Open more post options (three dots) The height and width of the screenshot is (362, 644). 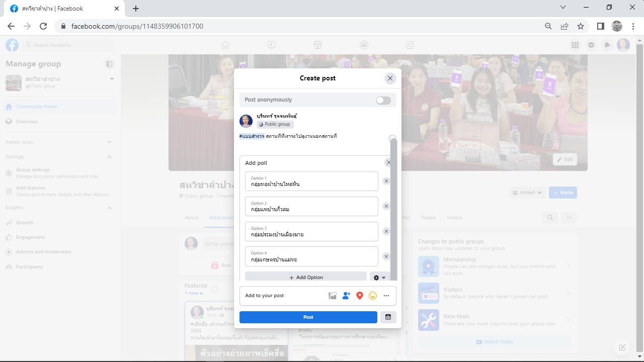[x=386, y=296]
